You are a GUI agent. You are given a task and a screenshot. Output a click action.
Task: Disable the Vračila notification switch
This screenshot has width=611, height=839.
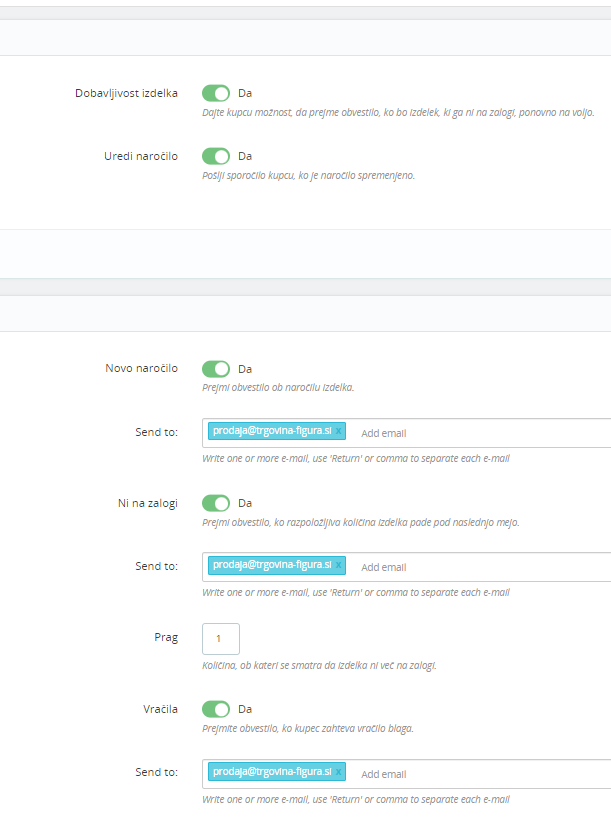tap(216, 709)
